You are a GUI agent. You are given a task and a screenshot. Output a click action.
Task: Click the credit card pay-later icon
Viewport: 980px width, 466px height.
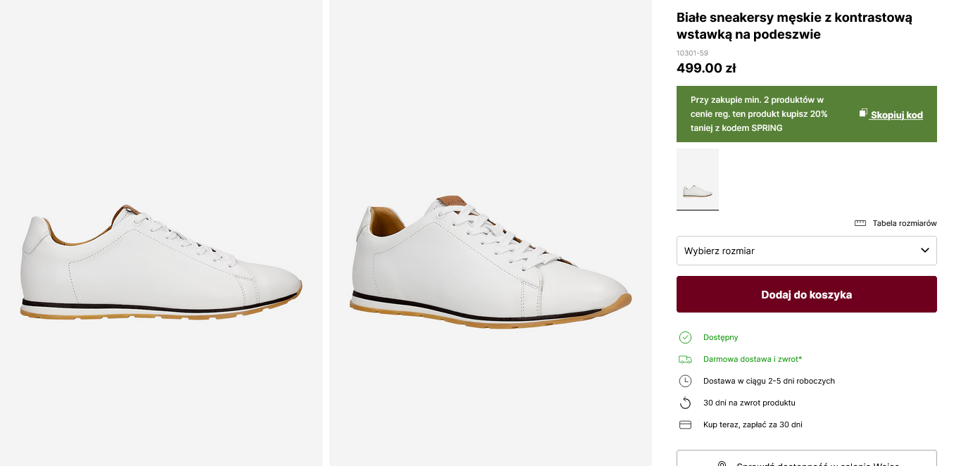[x=685, y=424]
